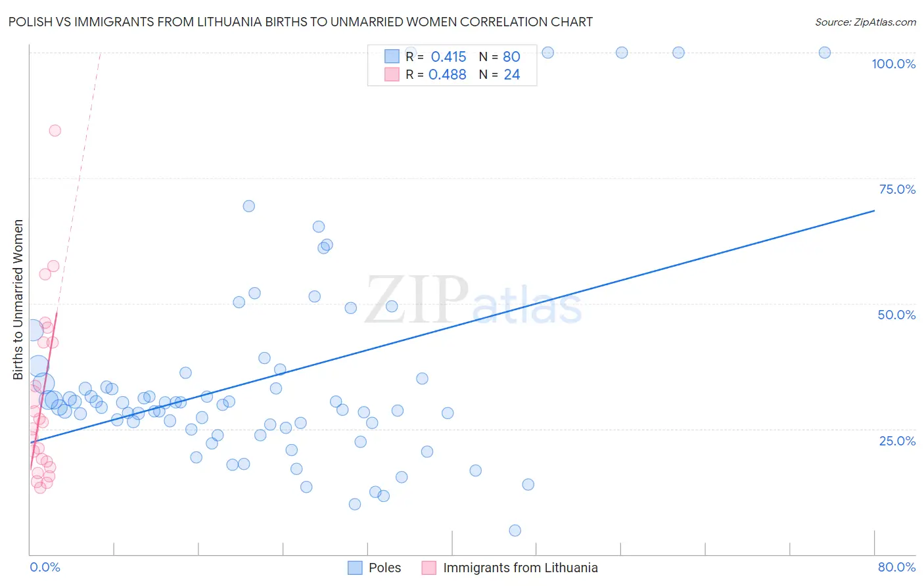Click the chart title text
The width and height of the screenshot is (924, 586).
(300, 22)
